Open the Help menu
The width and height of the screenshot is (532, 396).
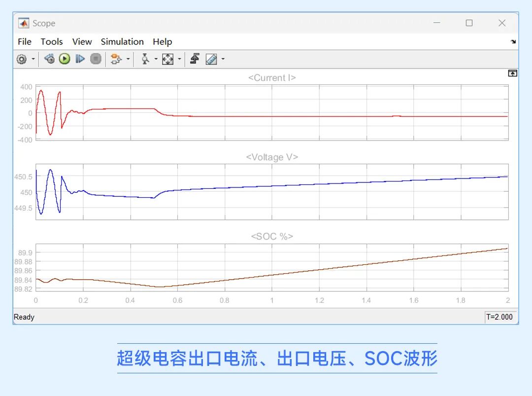coord(162,42)
